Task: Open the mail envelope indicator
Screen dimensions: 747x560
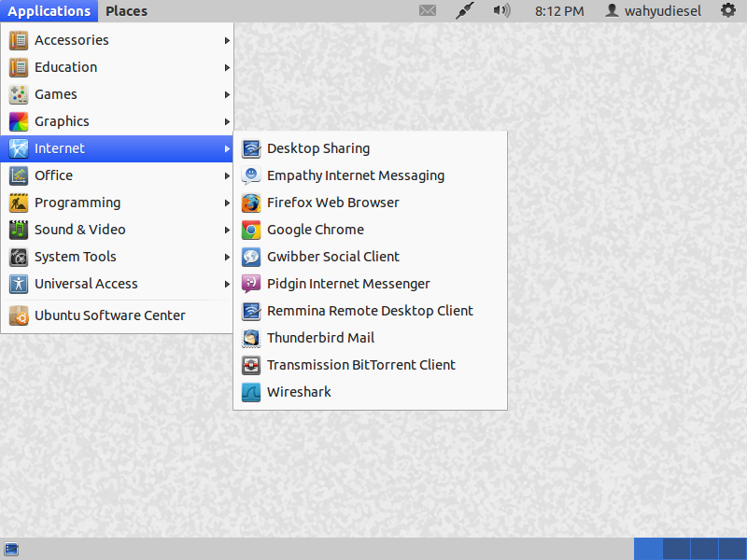Action: coord(428,10)
